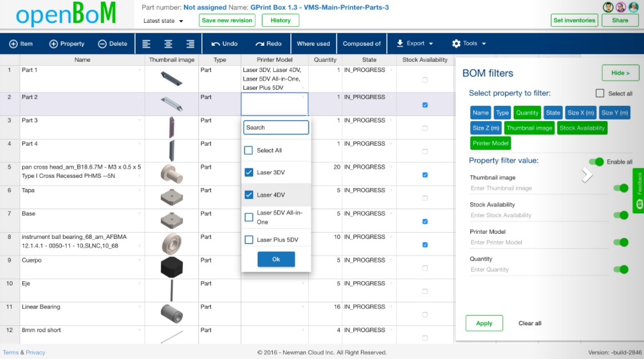Viewport: 644px width, 359px height.
Task: Select the Name filter property tag
Action: (x=481, y=113)
